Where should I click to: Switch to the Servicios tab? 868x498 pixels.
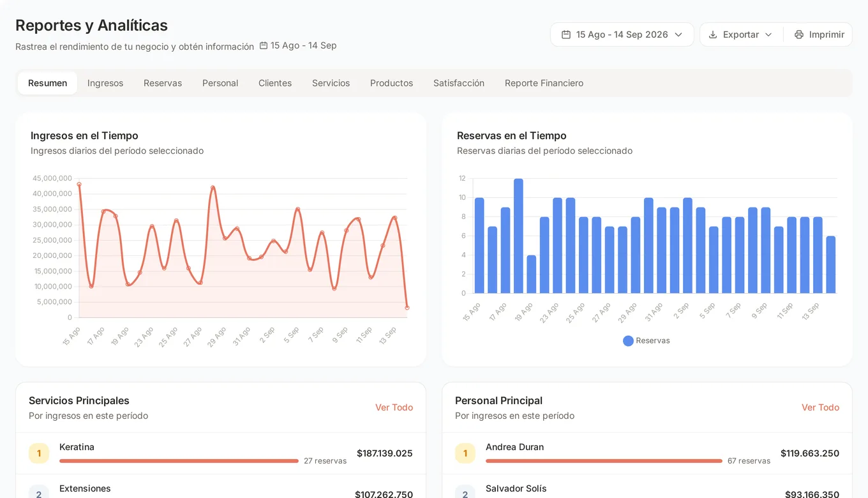[331, 83]
